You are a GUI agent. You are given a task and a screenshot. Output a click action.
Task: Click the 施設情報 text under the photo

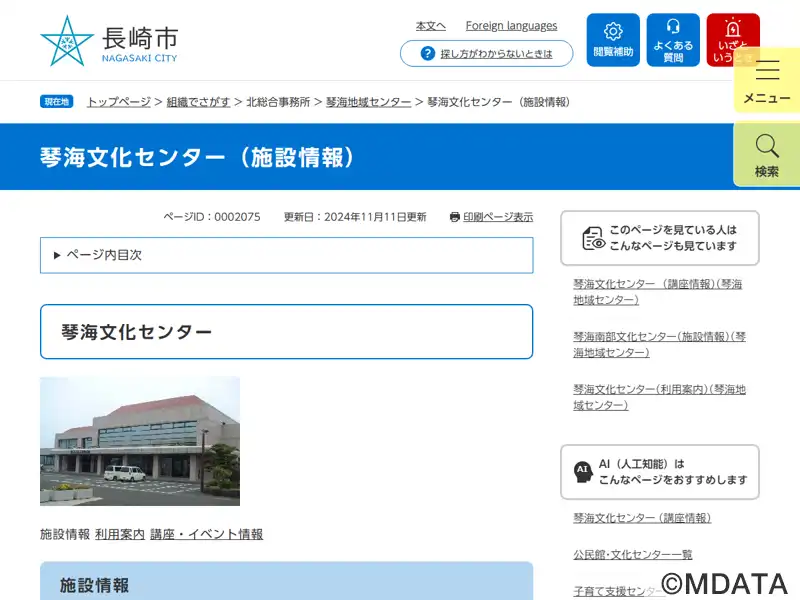(x=65, y=534)
